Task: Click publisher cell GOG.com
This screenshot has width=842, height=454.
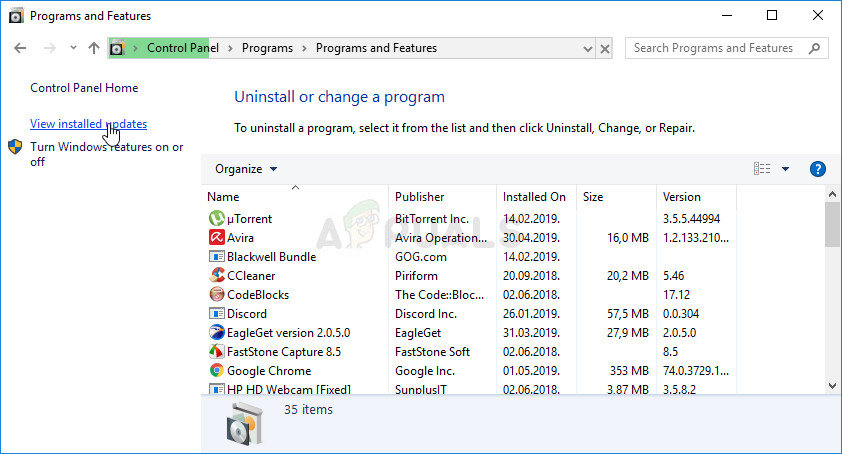Action: [x=420, y=256]
